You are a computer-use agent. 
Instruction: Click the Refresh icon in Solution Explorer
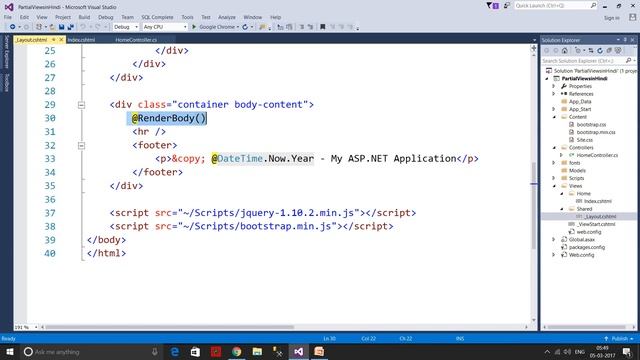coord(600,51)
